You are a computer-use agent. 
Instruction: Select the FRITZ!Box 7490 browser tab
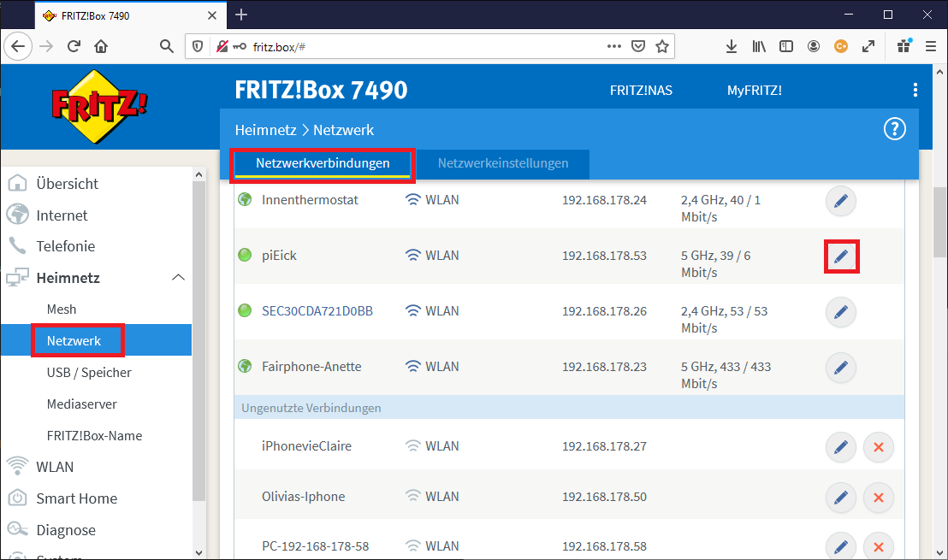tap(130, 15)
